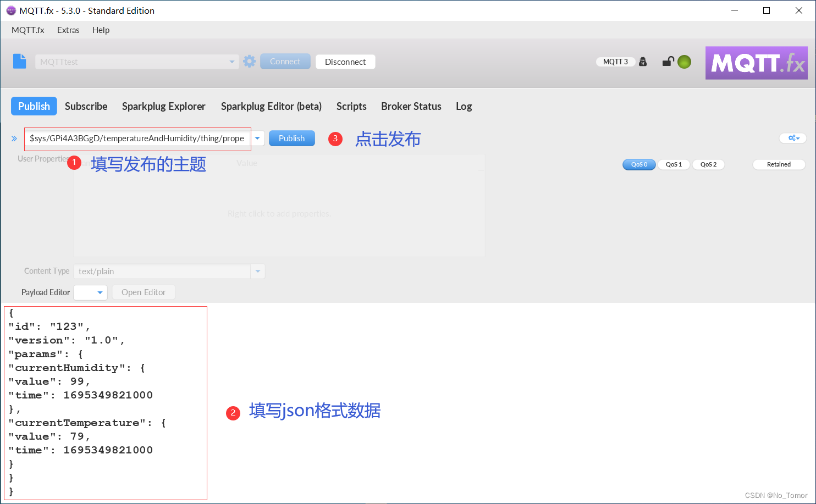Click the "version": "1.0" payload line
Image resolution: width=816 pixels, height=504 pixels.
[67, 340]
